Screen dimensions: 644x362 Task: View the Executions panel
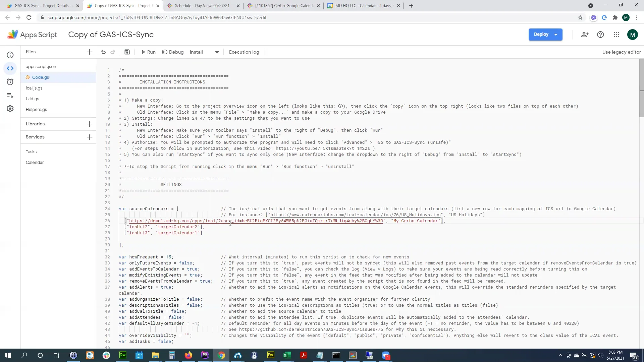[x=10, y=96]
